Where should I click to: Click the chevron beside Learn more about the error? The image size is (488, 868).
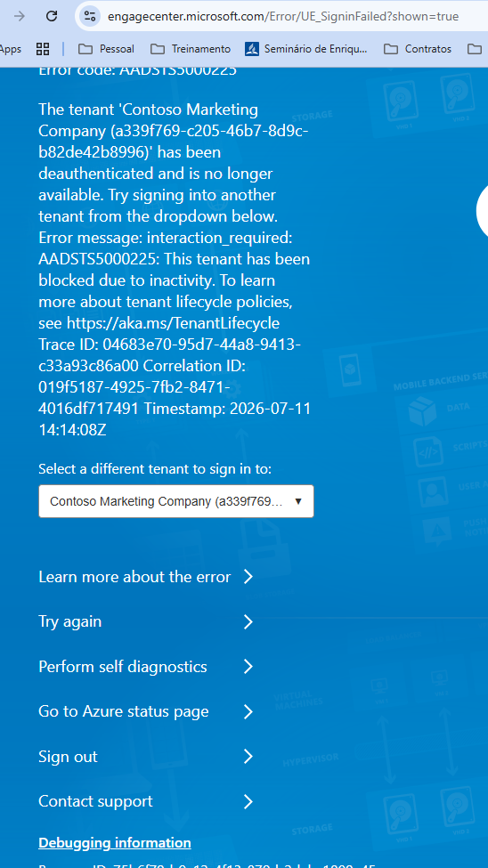[x=248, y=577]
